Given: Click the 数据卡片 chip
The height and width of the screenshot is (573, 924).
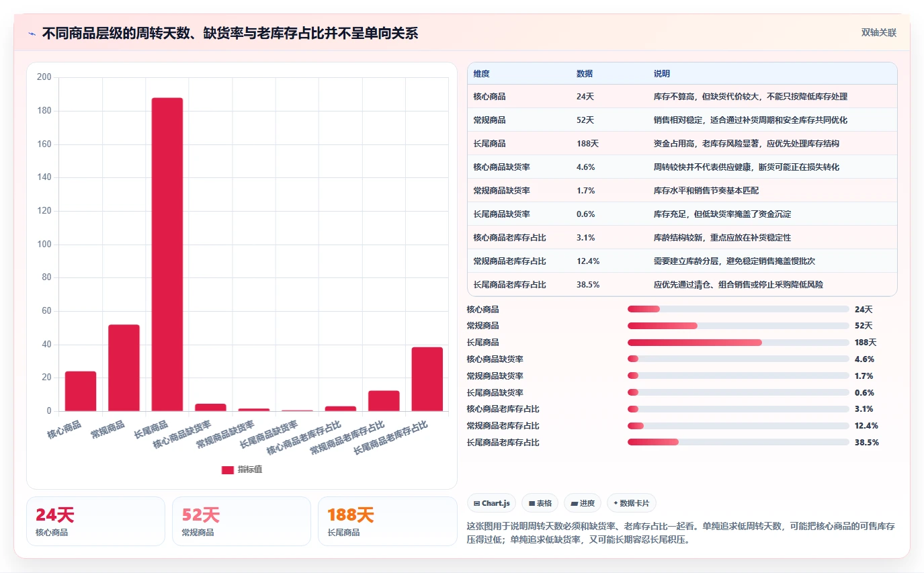Looking at the screenshot, I should pos(632,503).
